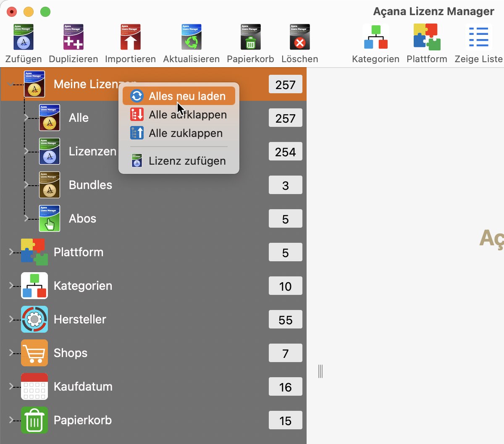Screen dimensions: 504x444
Task: Select the Bundles label in the tree
Action: tap(90, 185)
